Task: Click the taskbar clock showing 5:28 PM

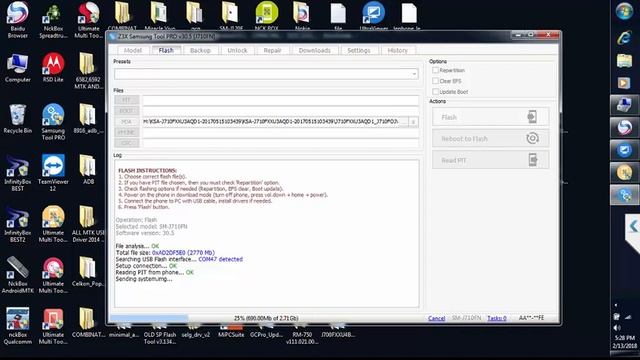Action: 624,338
